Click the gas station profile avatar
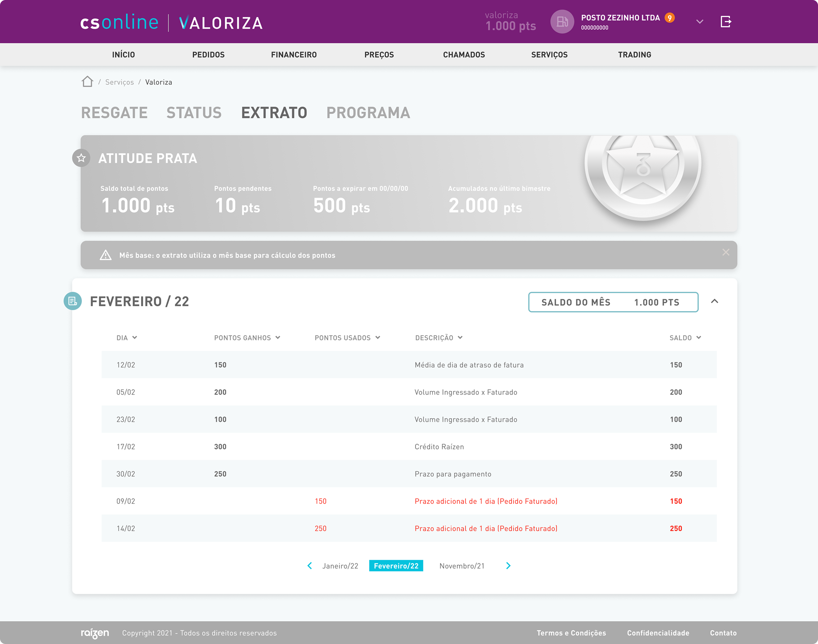 tap(562, 21)
